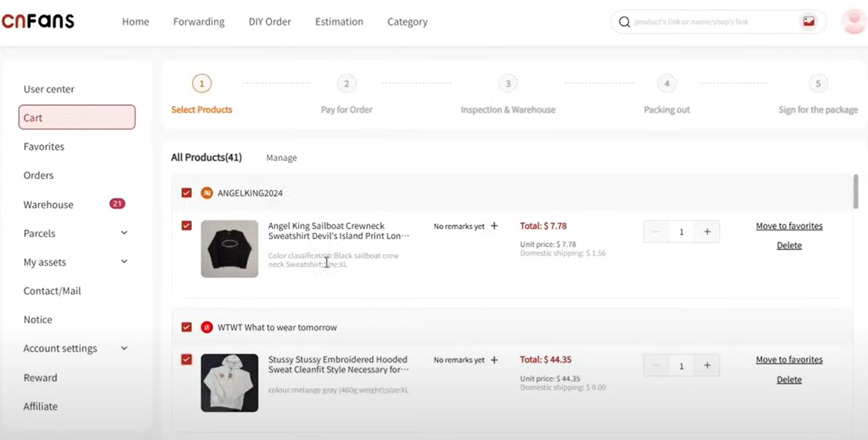Increase quantity of Angel King sweatshirt
Image resolution: width=868 pixels, height=440 pixels.
click(x=707, y=232)
